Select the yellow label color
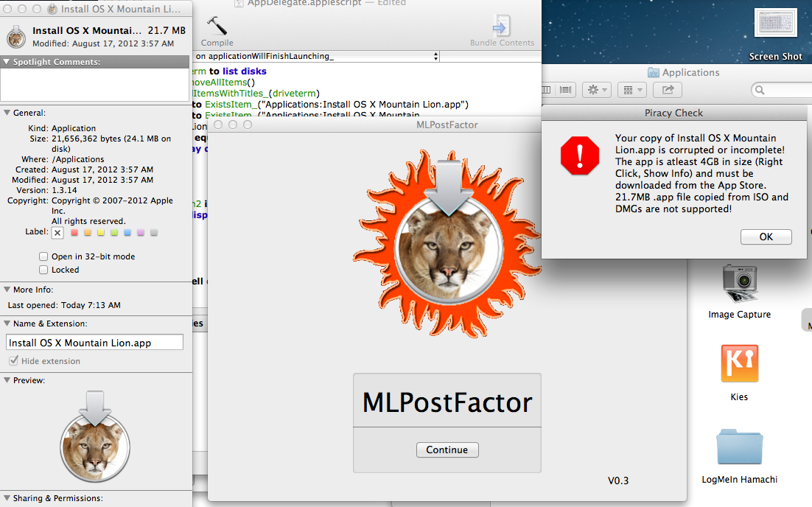The height and width of the screenshot is (507, 812). (100, 233)
